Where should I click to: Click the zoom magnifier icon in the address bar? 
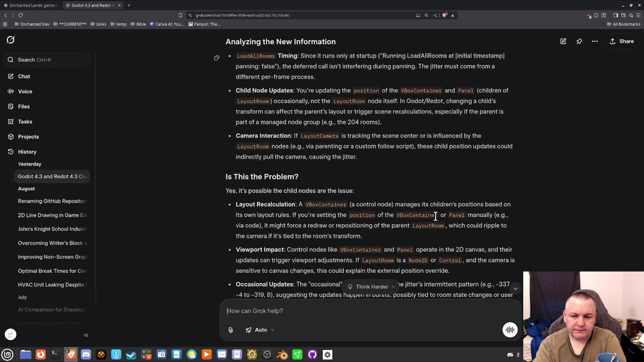[x=427, y=15]
